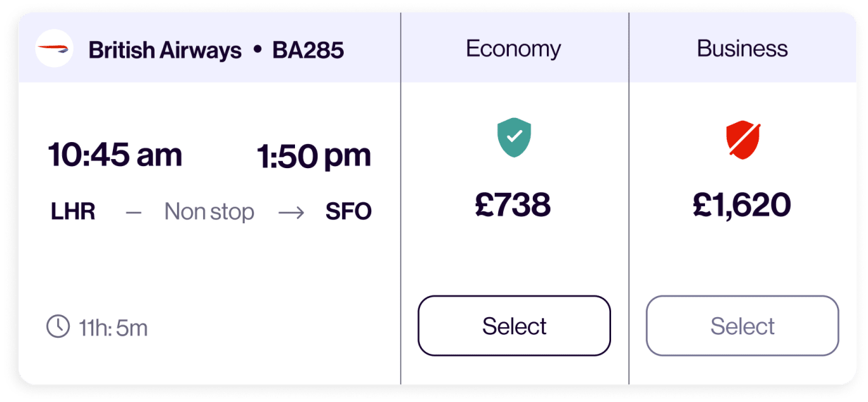Click the LHR airport code
This screenshot has height=402, width=868.
pos(73,212)
